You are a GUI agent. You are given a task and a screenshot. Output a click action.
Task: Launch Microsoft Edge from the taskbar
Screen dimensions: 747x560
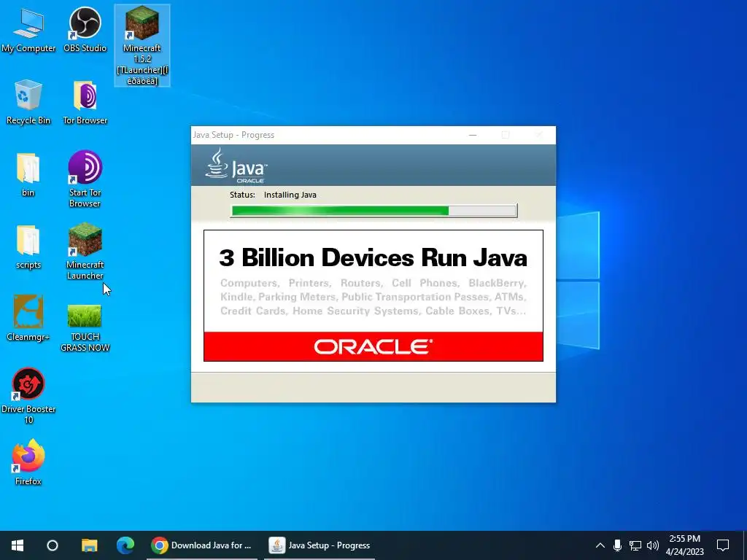coord(125,545)
